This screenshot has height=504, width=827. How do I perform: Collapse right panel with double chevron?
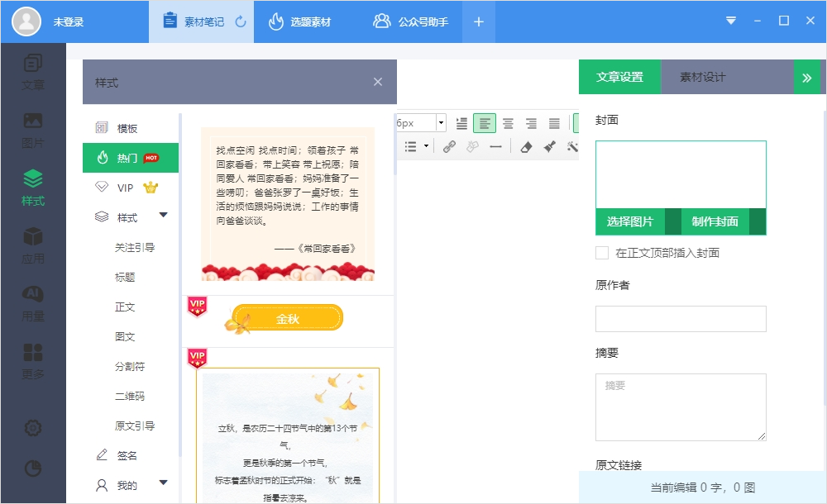point(807,78)
